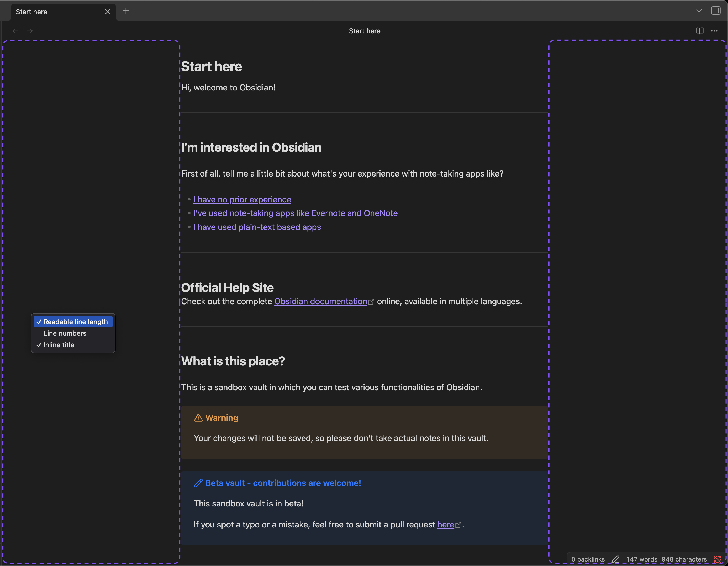Disable the Inline title option
Viewport: 728px width, 566px height.
[x=59, y=345]
